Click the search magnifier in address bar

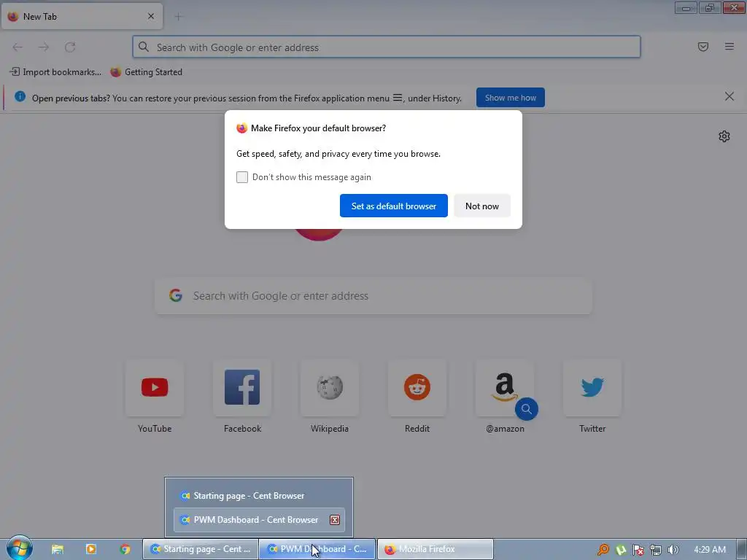click(144, 47)
